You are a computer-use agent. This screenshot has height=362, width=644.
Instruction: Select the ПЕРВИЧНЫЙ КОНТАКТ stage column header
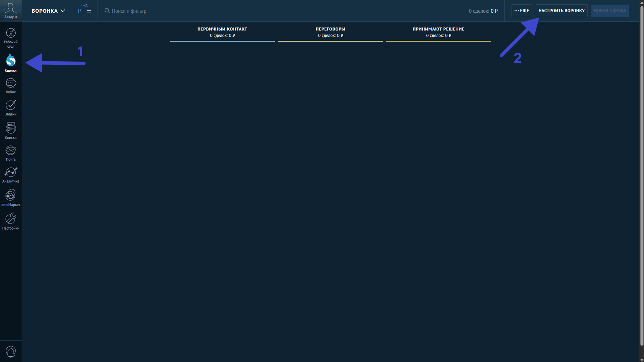click(222, 32)
